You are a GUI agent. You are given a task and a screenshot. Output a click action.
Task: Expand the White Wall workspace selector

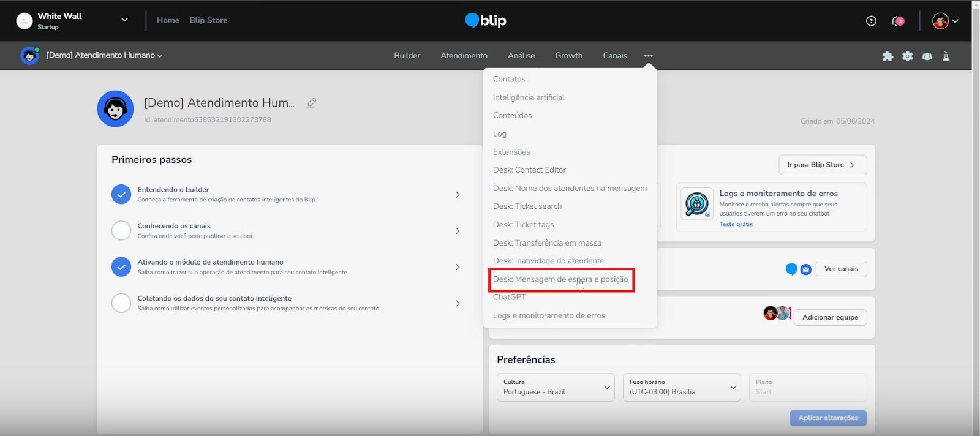124,20
